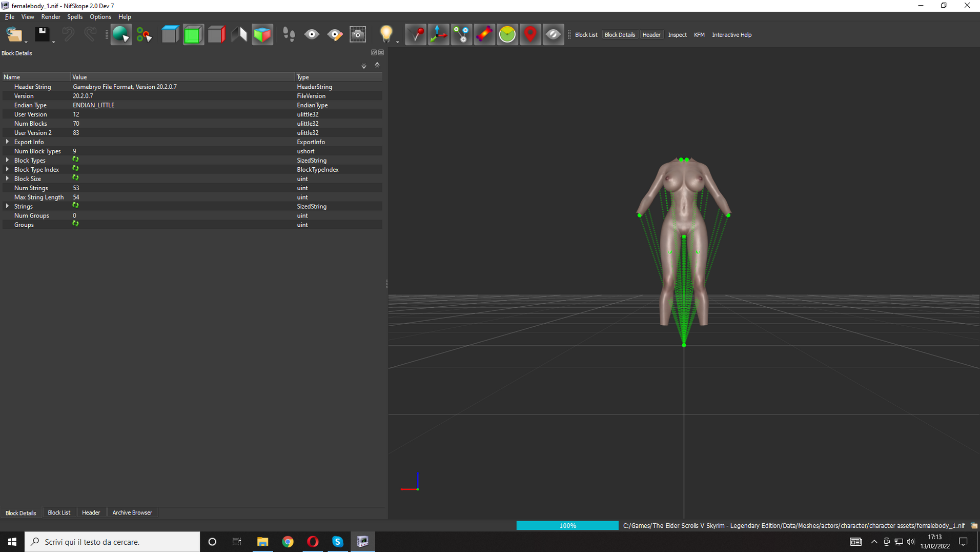Expand the Block Types row
Viewport: 980px width, 554px height.
7,160
